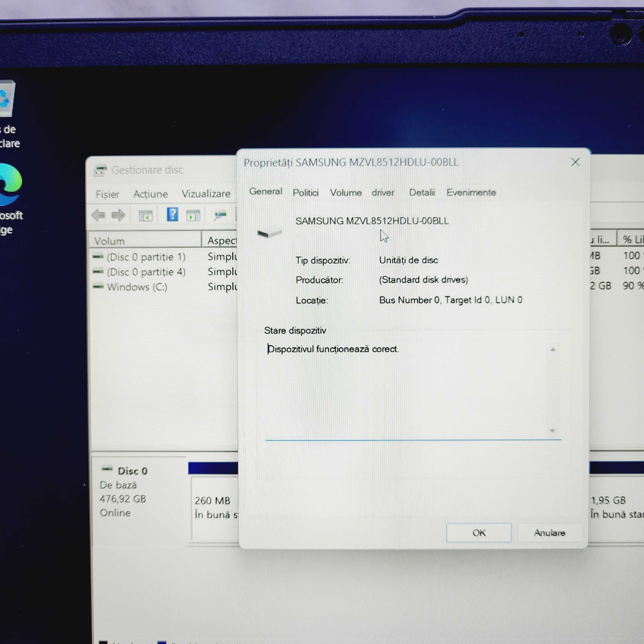
Task: Click the Online status under Disc 0
Action: (115, 513)
